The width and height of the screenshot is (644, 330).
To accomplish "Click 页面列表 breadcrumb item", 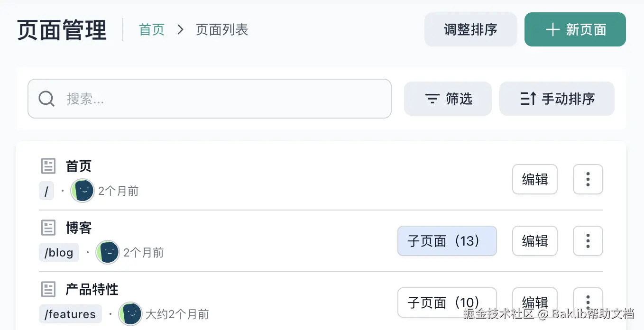I will pos(222,30).
